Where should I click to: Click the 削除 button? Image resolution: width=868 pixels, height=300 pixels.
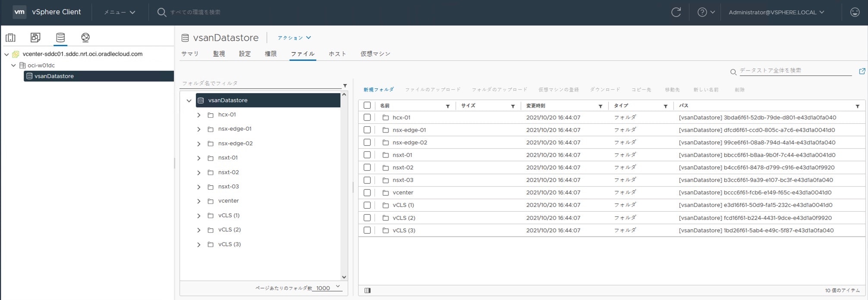pyautogui.click(x=739, y=90)
